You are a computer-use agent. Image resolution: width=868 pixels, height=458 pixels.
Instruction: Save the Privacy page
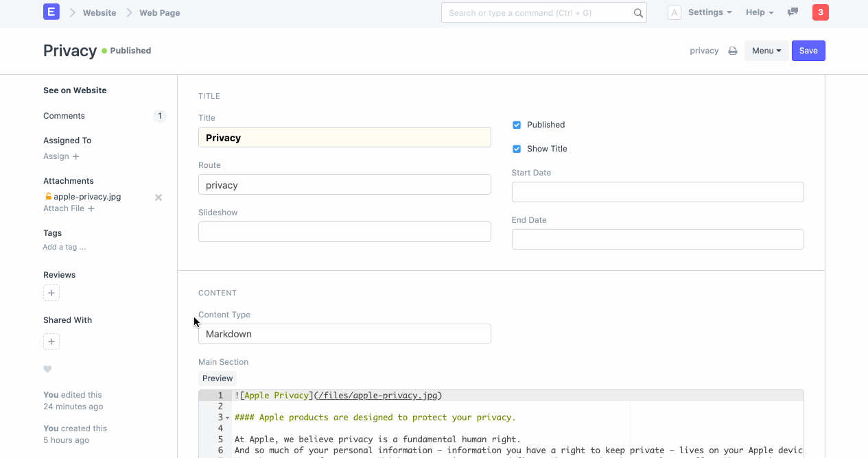tap(808, 50)
